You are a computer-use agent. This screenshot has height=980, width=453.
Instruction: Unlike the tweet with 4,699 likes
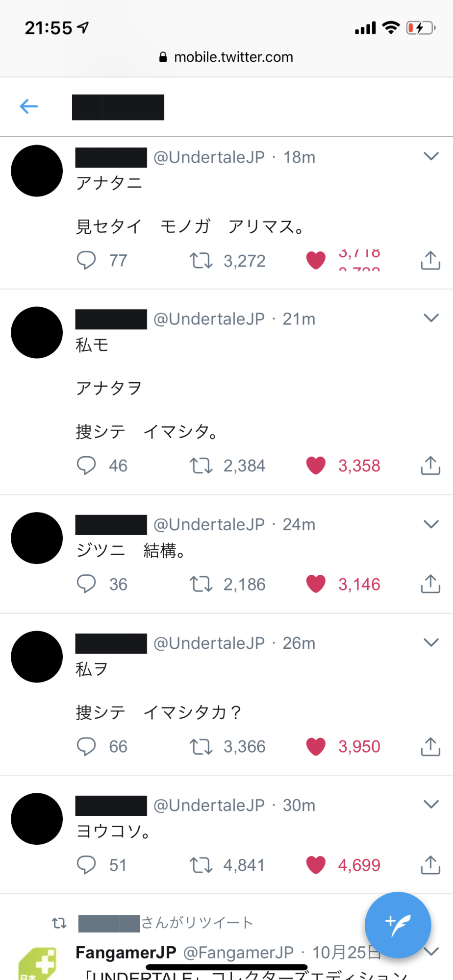316,865
